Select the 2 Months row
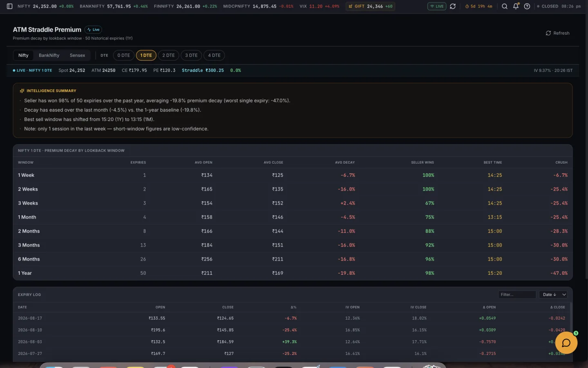588x368 pixels. [292, 231]
